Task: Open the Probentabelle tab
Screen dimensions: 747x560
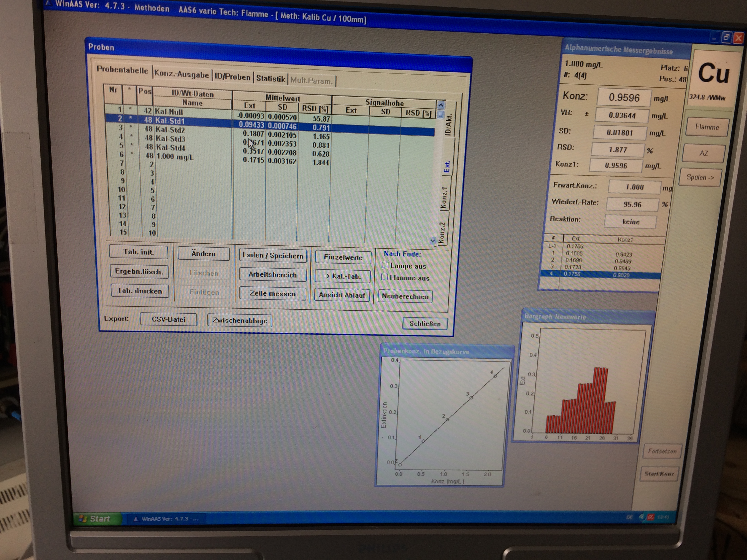Action: tap(122, 70)
